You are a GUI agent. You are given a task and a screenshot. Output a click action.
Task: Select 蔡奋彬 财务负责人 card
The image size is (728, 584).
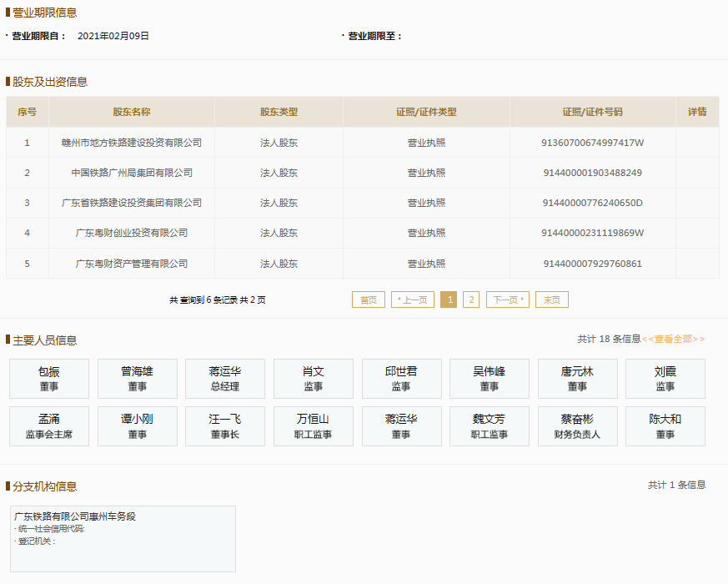578,426
